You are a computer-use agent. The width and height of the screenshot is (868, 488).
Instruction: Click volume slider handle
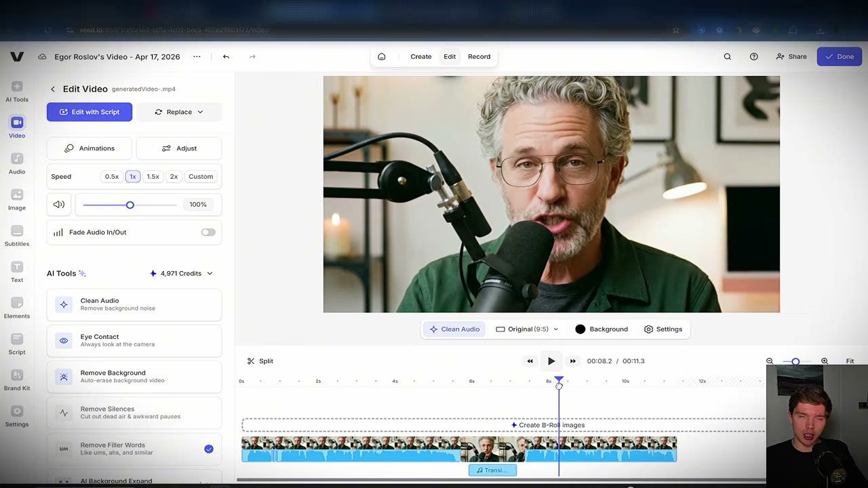point(130,205)
